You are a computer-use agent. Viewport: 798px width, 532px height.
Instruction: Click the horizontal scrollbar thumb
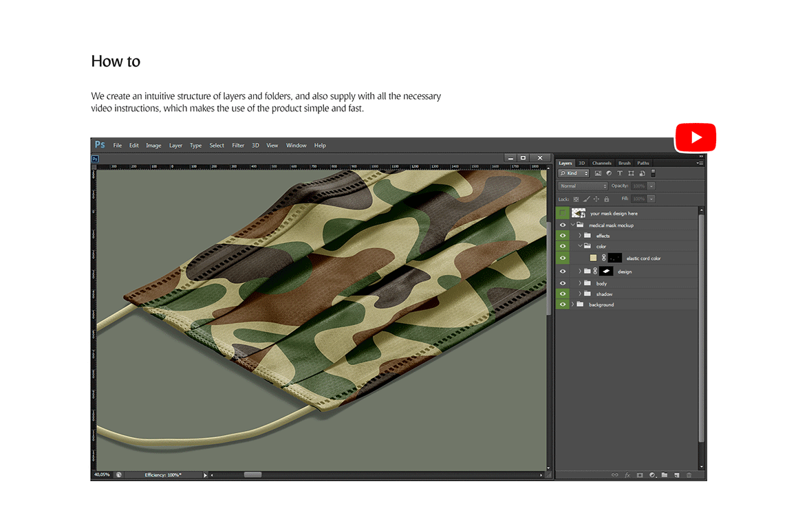(x=253, y=475)
